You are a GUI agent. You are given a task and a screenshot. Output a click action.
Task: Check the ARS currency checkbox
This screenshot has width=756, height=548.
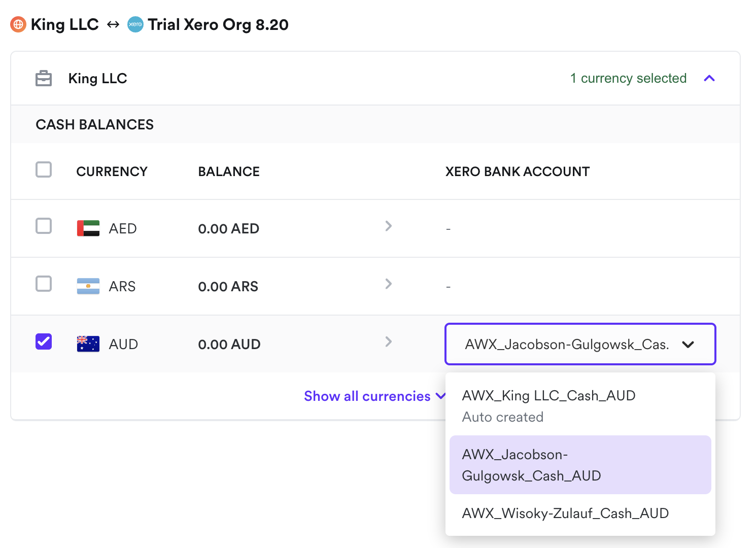[x=44, y=284]
